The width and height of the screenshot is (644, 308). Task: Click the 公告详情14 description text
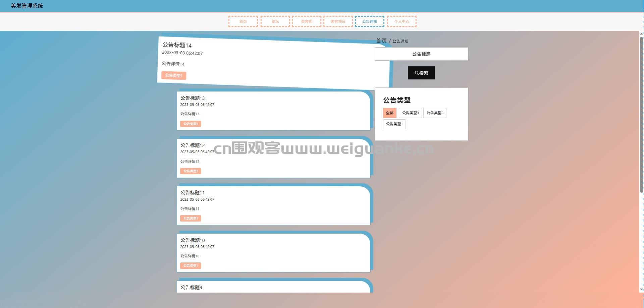(173, 64)
